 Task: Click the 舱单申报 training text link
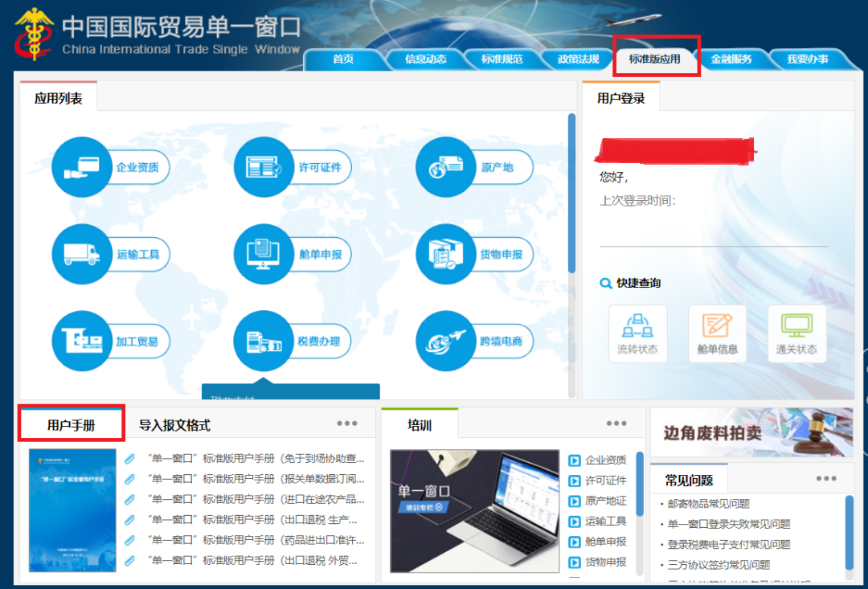606,542
